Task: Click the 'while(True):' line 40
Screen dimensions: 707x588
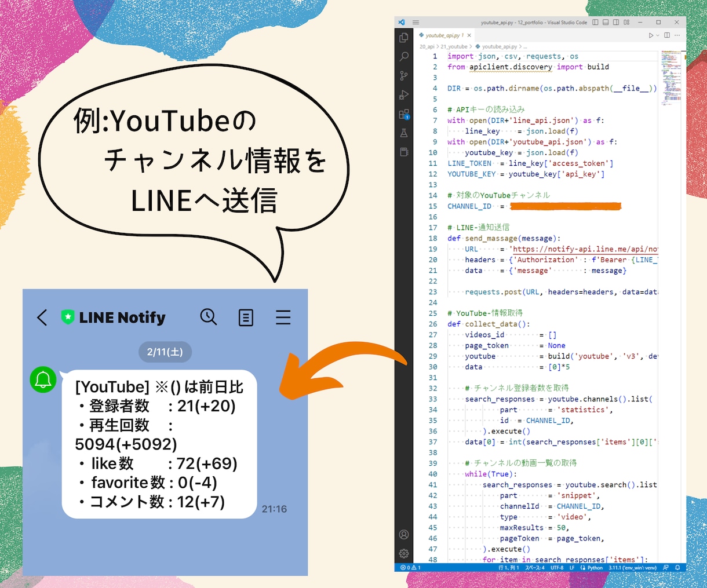Action: (491, 474)
